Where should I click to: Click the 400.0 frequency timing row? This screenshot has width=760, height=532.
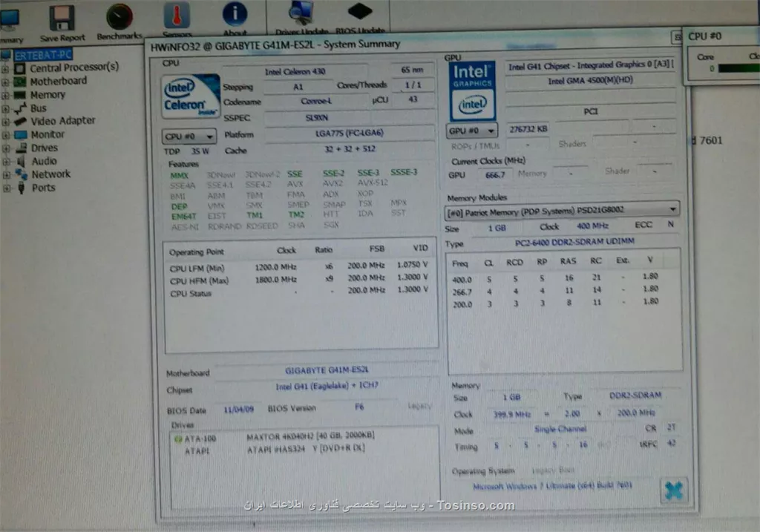tap(555, 278)
